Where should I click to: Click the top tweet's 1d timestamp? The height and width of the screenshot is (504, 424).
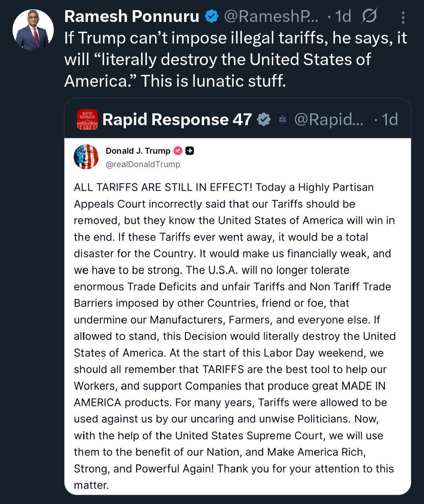coord(343,16)
